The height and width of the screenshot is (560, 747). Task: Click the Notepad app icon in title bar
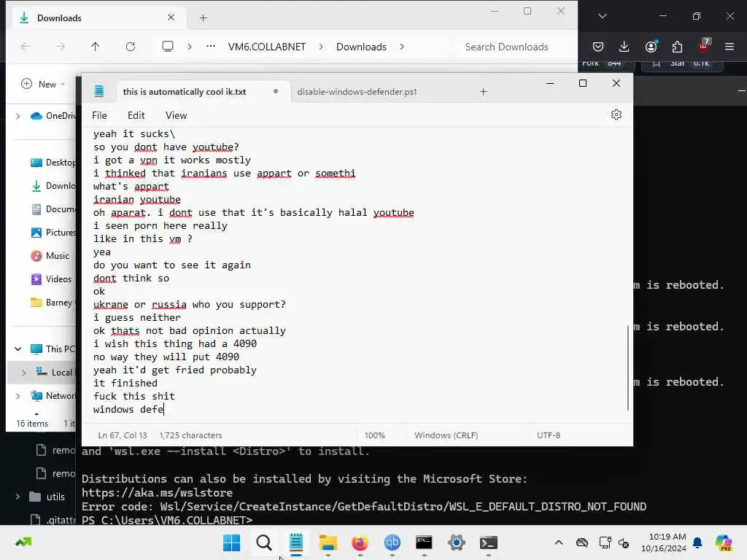pyautogui.click(x=99, y=91)
